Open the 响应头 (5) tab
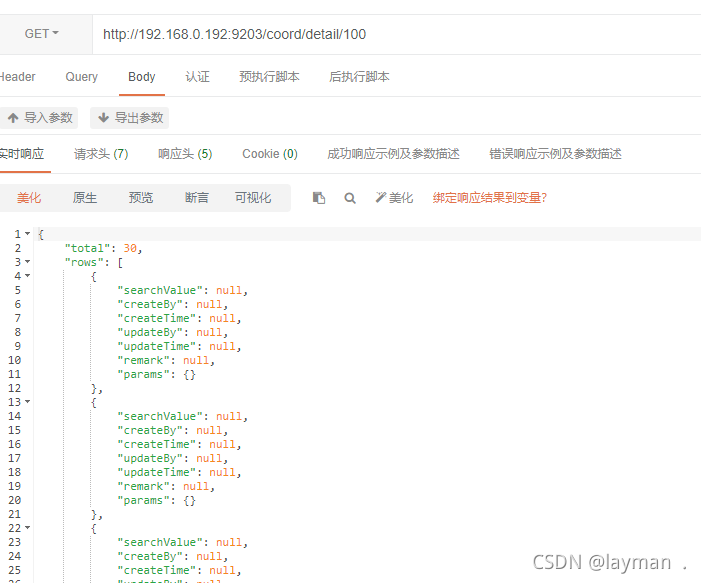Viewport: 701px width, 583px height. tap(185, 154)
